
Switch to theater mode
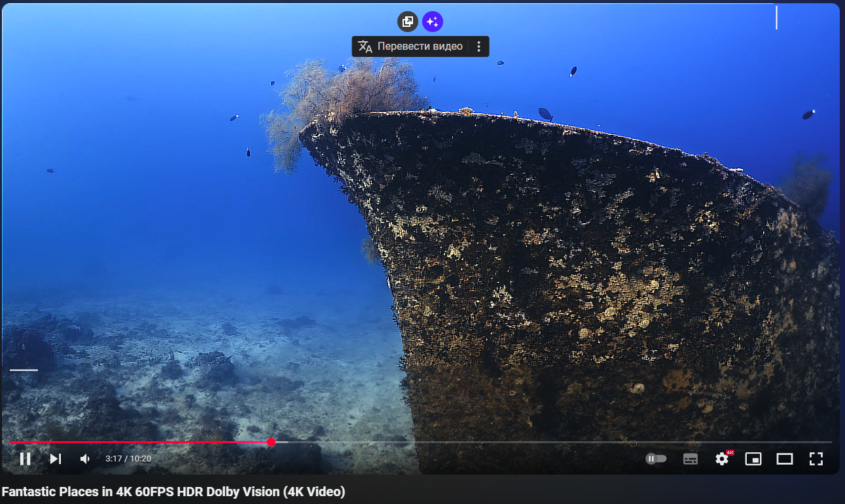click(x=785, y=459)
